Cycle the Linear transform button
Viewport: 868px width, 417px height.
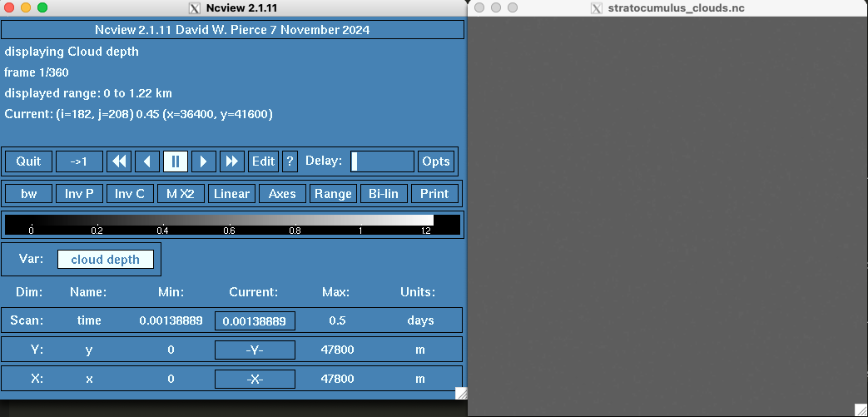(231, 194)
